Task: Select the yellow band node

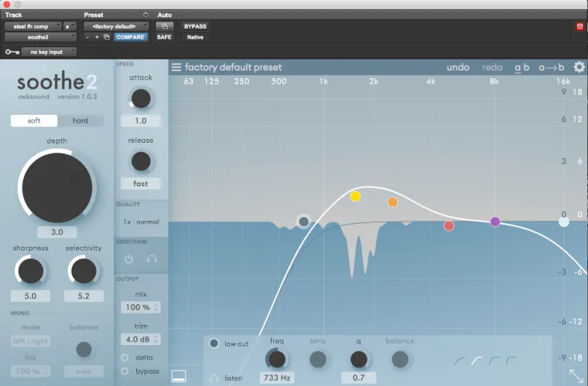Action: point(355,196)
